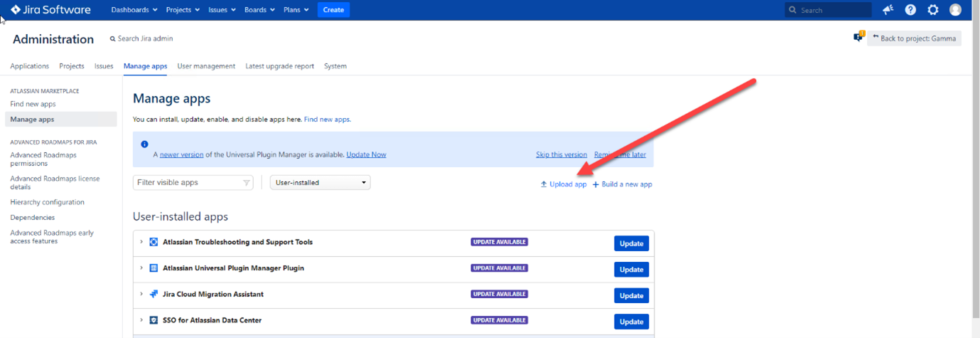The height and width of the screenshot is (338, 980).
Task: Open the User-installed filter dropdown
Action: point(320,183)
